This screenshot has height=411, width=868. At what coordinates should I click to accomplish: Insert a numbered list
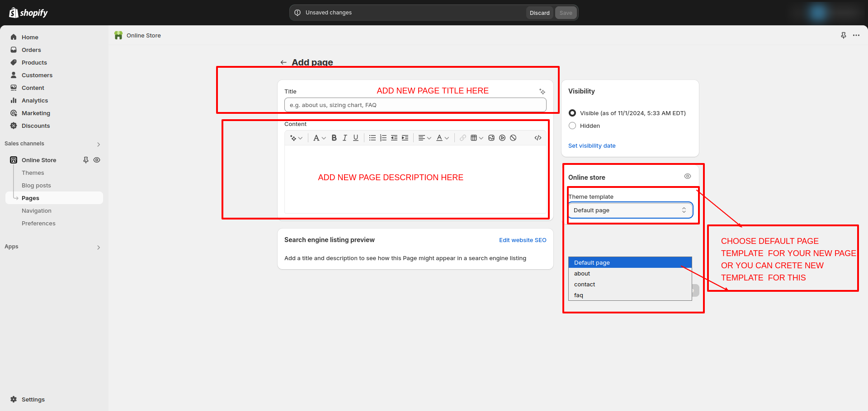pyautogui.click(x=383, y=138)
